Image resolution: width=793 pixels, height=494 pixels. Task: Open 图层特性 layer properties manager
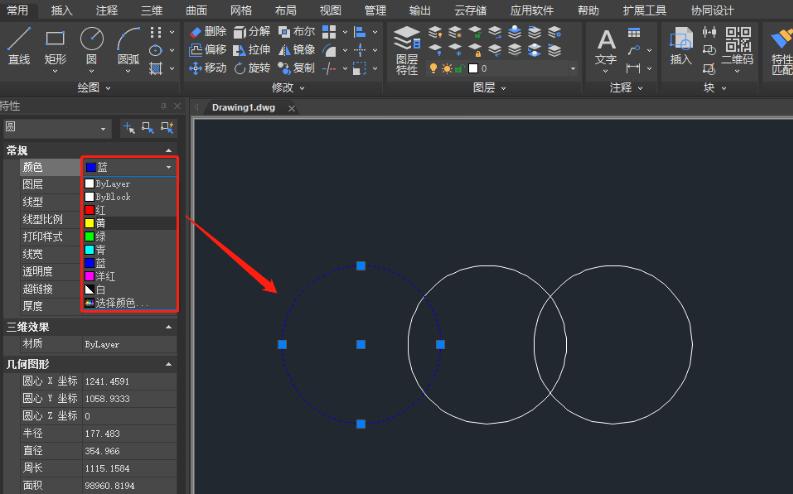407,51
